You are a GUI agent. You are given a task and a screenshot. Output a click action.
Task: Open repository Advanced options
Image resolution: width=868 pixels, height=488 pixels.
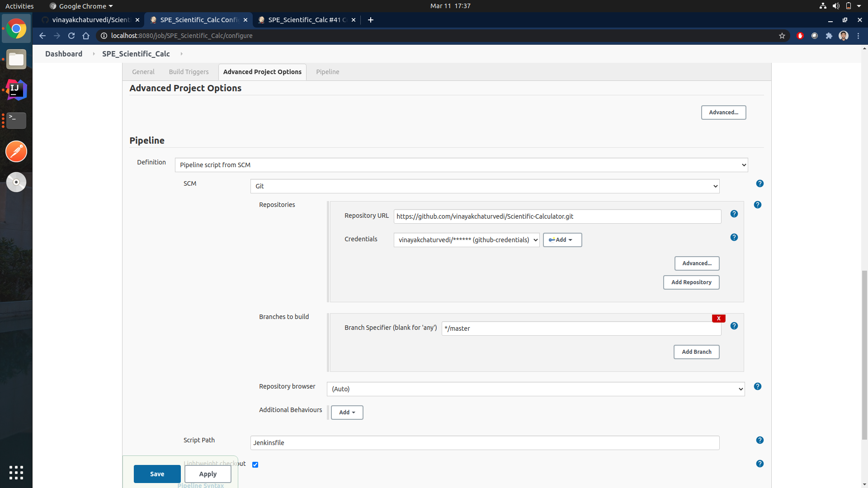coord(697,263)
